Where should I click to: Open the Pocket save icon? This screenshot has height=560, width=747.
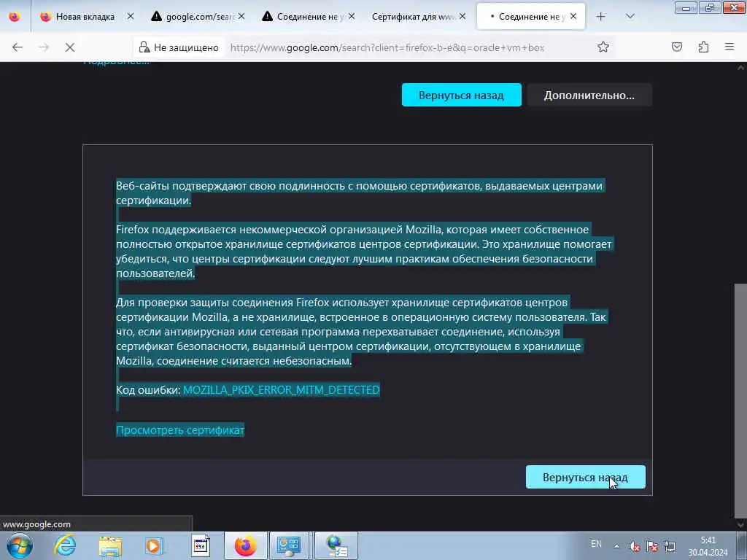677,47
